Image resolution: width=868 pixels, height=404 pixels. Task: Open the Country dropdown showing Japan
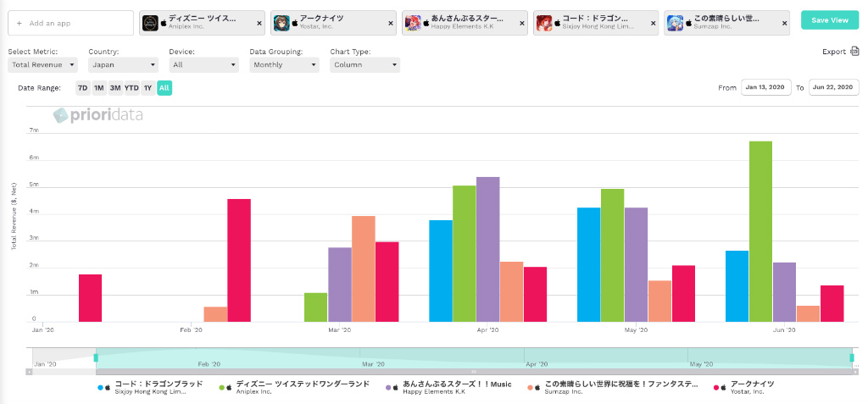tap(124, 64)
